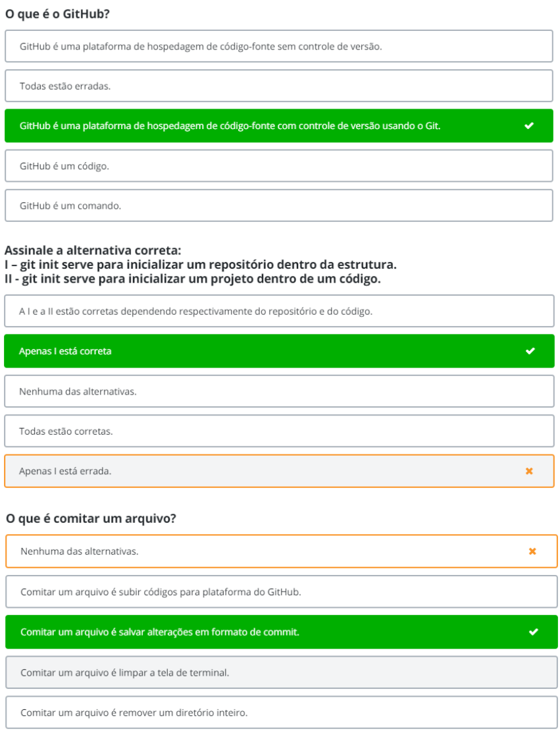Select "Nenhuma das alternativas" in the git init question
560x733 pixels.
[280, 391]
